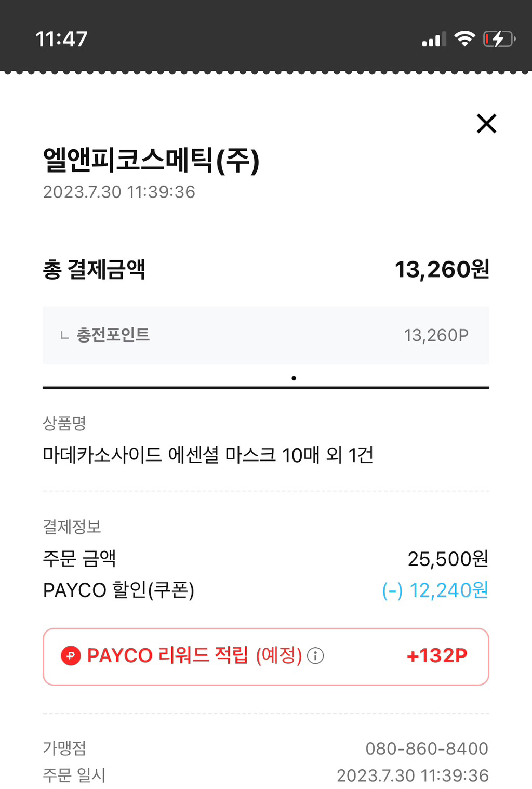Screen dimensions: 532x789
Task: Tap the PAYCO 할인(쿠폰) label
Action: click(x=118, y=590)
